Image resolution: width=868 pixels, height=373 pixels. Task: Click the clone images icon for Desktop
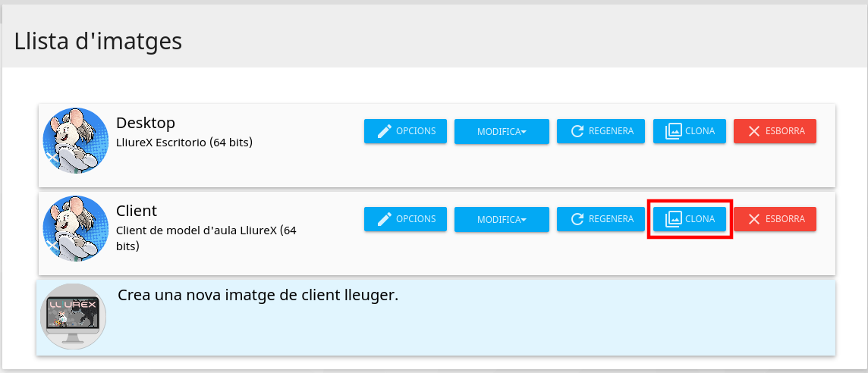672,131
